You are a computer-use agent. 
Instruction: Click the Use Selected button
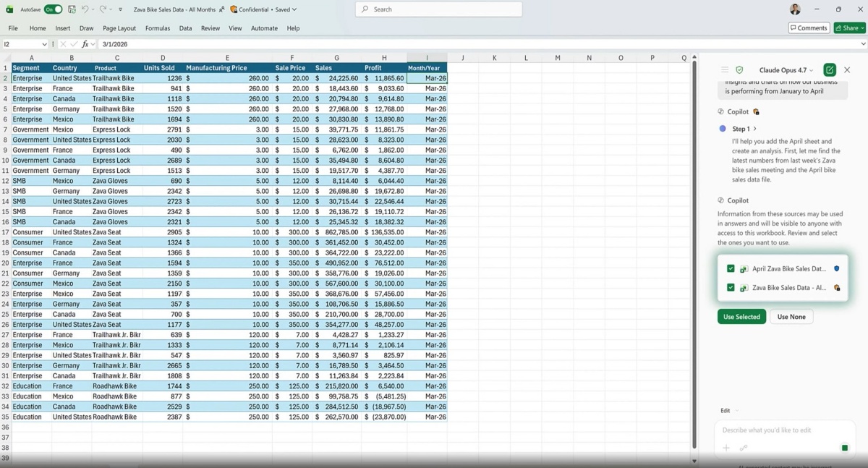[741, 317]
